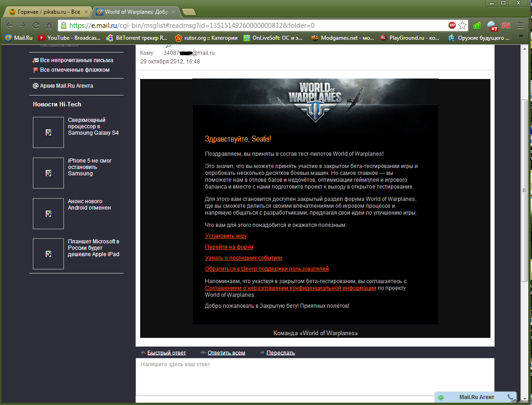532x405 pixels.
Task: Open the Оружие будущего bookmark
Action: click(479, 38)
